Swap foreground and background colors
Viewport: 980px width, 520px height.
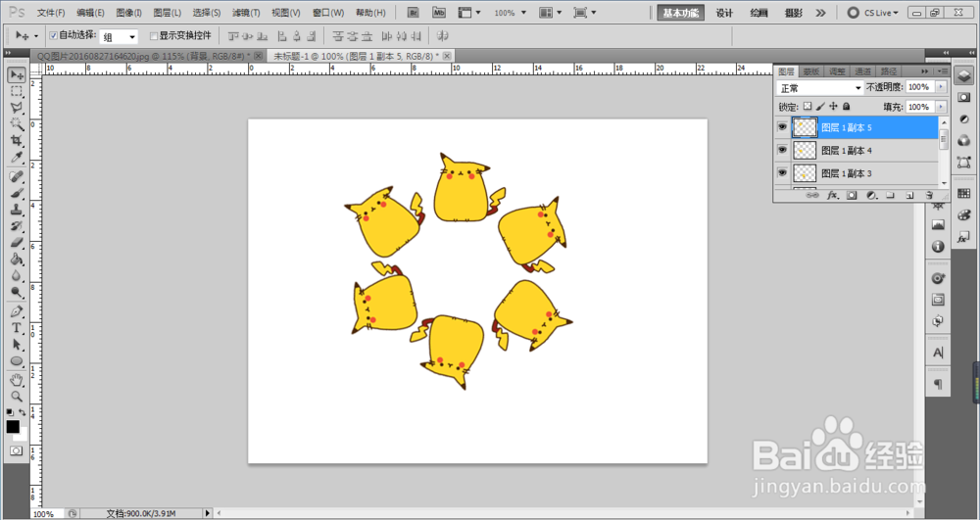point(23,412)
